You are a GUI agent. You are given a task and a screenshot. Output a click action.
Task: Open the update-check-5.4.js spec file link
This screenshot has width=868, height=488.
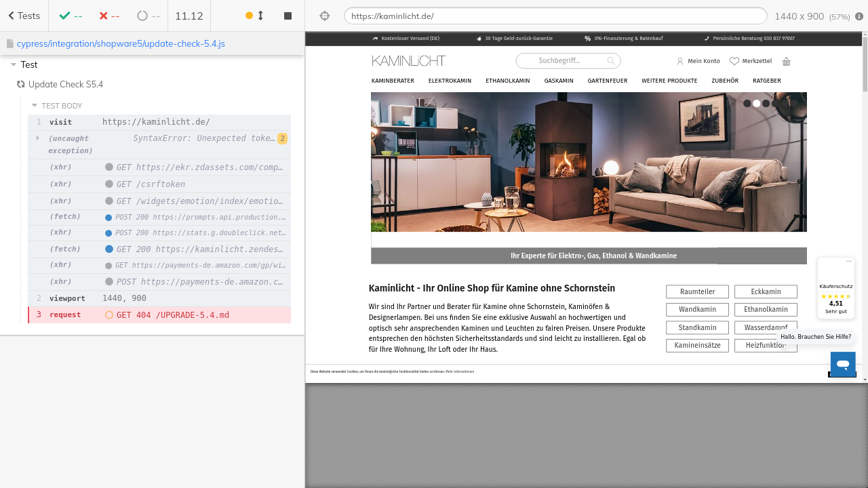point(120,43)
